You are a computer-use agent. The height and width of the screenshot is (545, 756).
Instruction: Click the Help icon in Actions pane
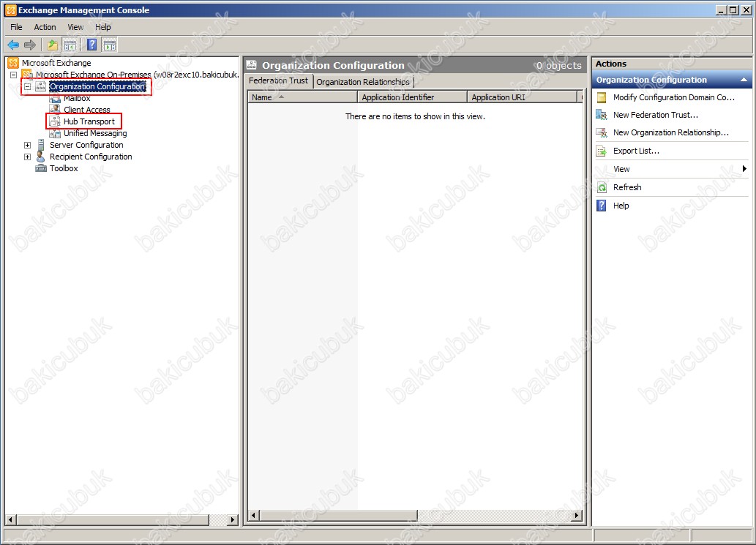[x=602, y=206]
